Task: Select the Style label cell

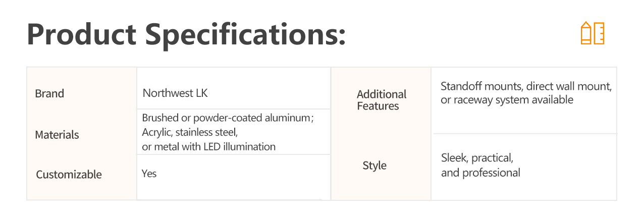Action: pos(374,166)
